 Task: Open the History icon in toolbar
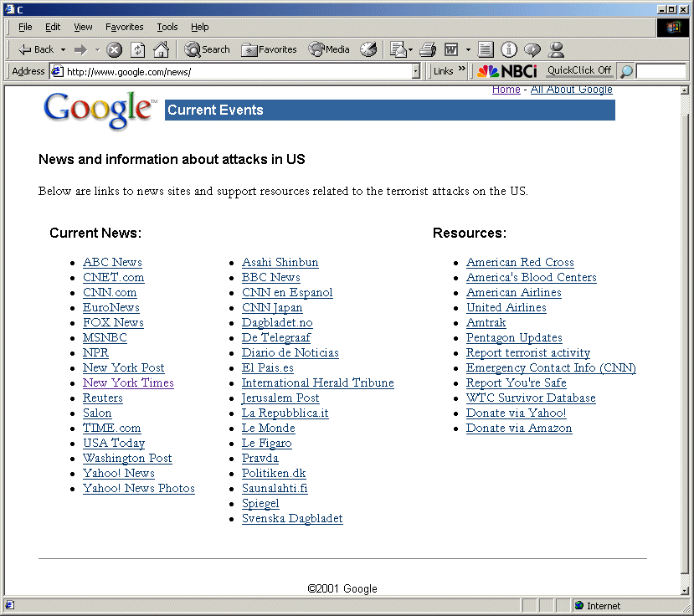(368, 50)
